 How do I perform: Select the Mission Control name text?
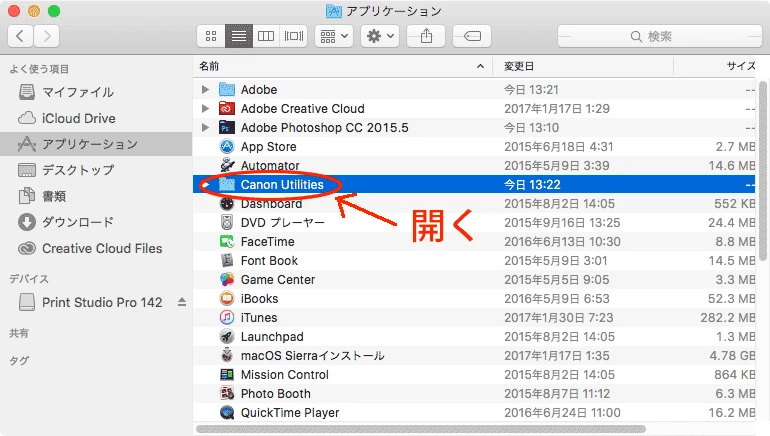(x=285, y=375)
